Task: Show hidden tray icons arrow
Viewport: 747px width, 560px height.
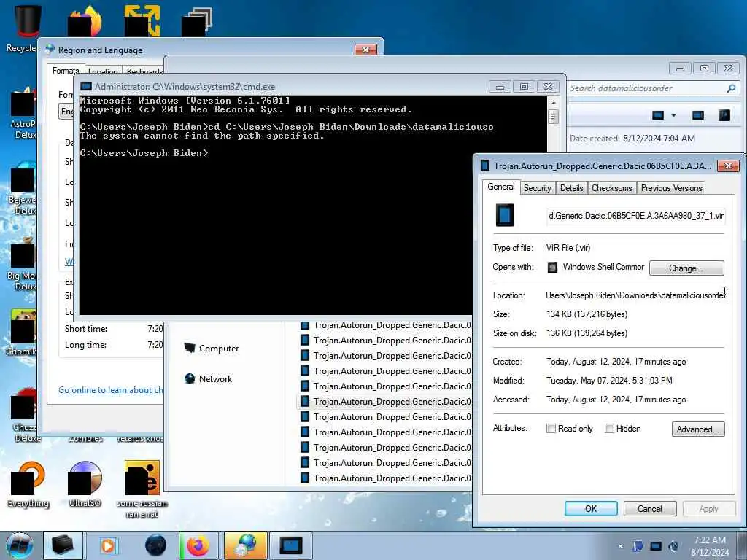Action: [x=620, y=547]
